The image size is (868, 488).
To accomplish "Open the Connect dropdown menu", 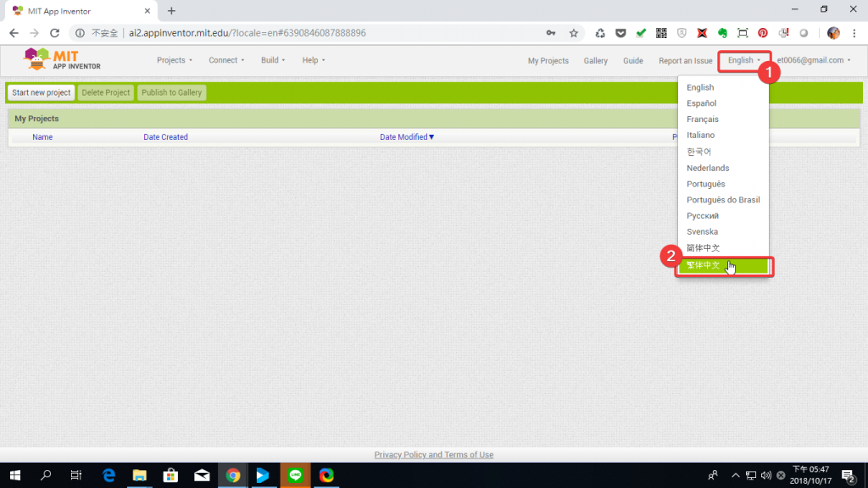I will coord(226,60).
